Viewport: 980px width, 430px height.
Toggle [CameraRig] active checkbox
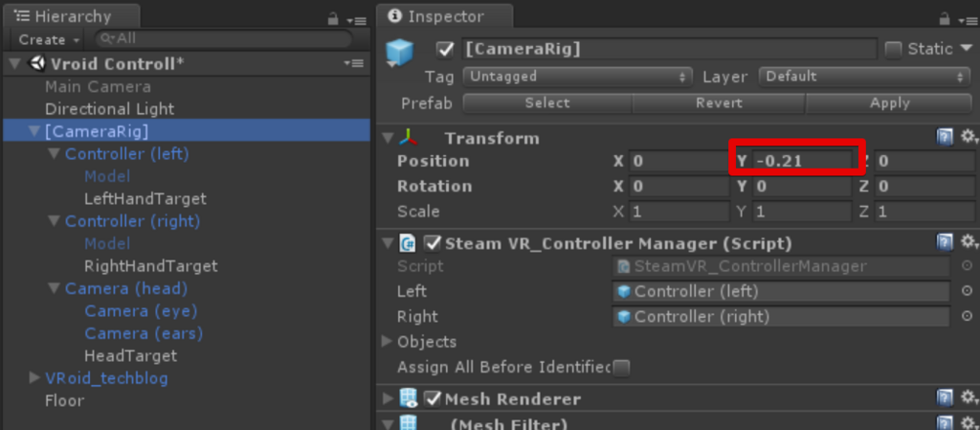pyautogui.click(x=444, y=50)
